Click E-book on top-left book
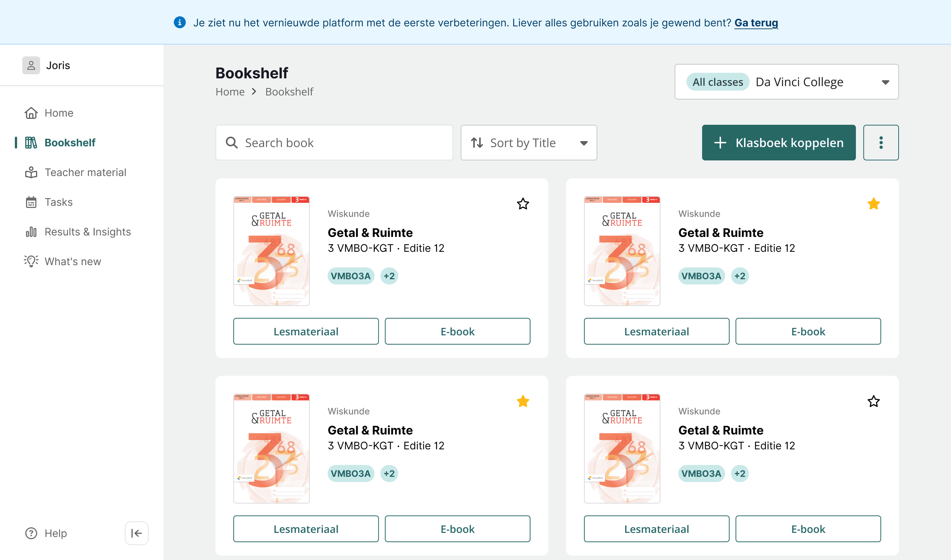The image size is (951, 560). point(457,331)
